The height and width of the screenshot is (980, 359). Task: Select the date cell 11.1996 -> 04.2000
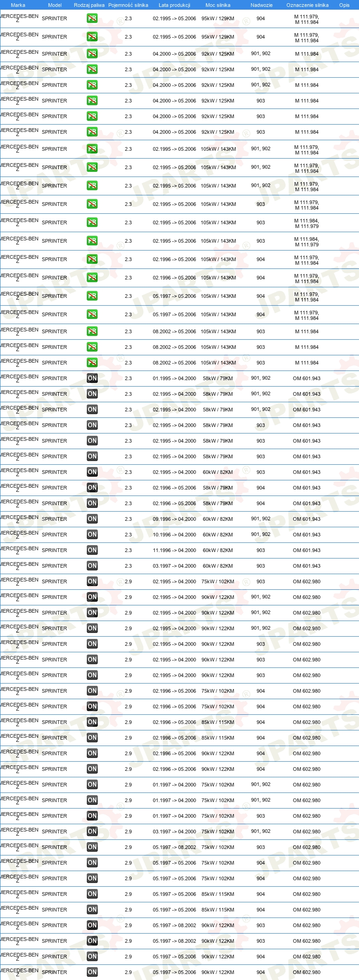click(x=174, y=550)
